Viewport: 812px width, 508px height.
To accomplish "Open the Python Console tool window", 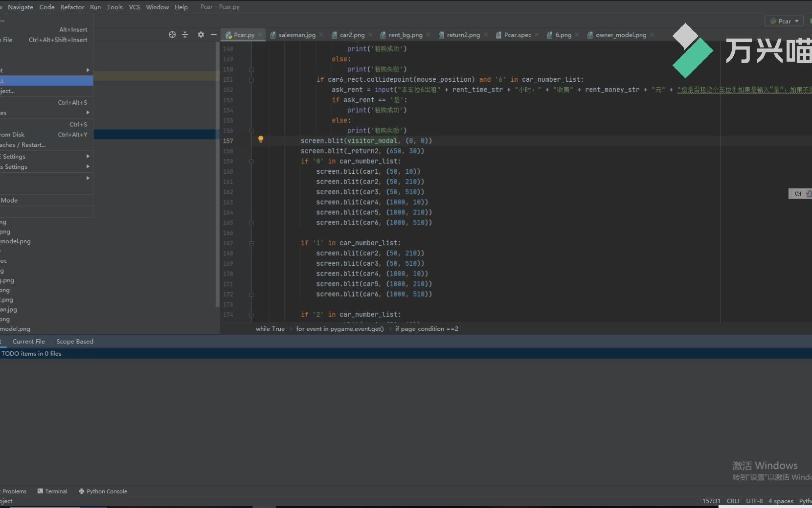I will pyautogui.click(x=103, y=491).
